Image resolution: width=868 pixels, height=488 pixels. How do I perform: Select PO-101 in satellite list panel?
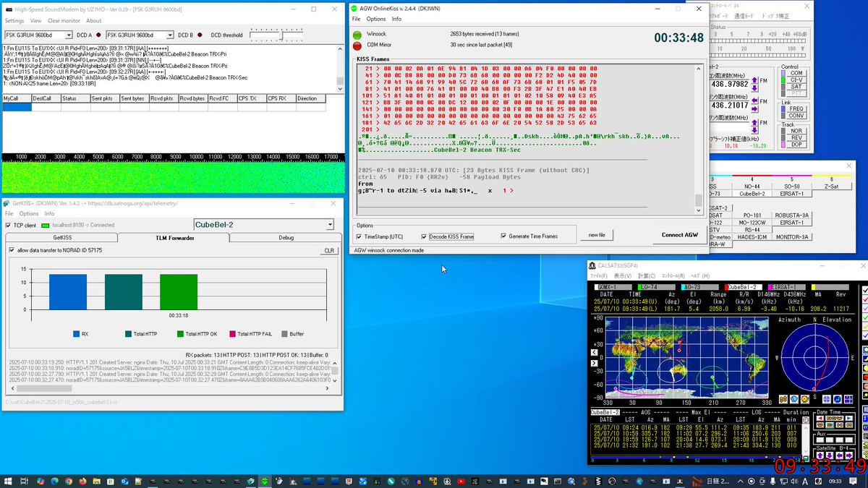click(x=752, y=215)
